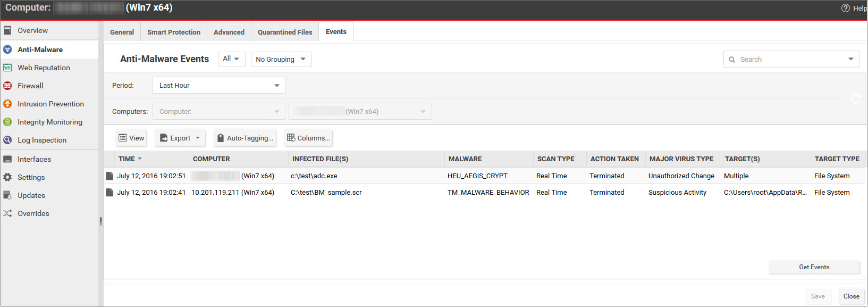Screen dimensions: 868x307
Task: Open the Period 'Last Hour' dropdown
Action: (x=218, y=85)
